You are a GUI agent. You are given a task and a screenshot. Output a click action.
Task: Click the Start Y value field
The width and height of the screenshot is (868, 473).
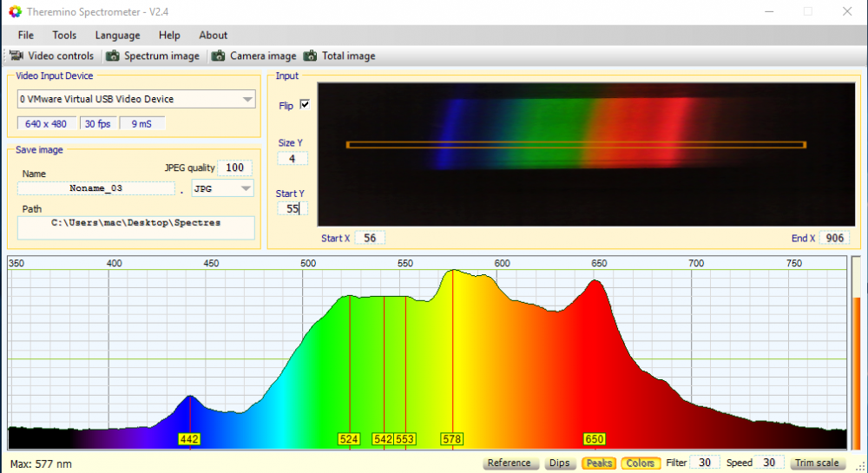[293, 208]
